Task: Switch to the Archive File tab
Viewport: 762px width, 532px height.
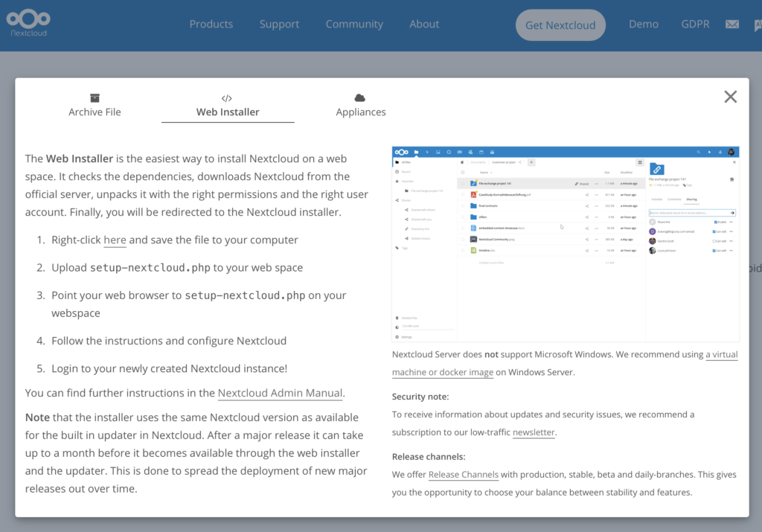Action: (95, 112)
